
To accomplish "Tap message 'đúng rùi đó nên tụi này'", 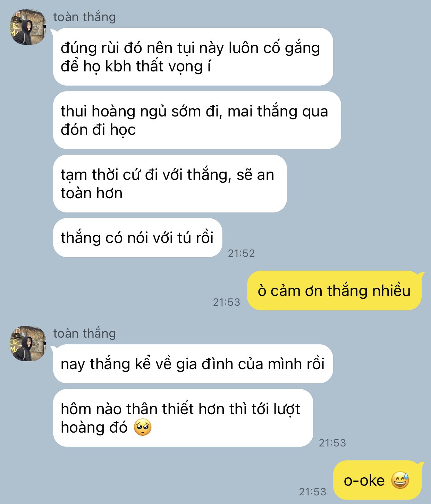I will tap(193, 57).
